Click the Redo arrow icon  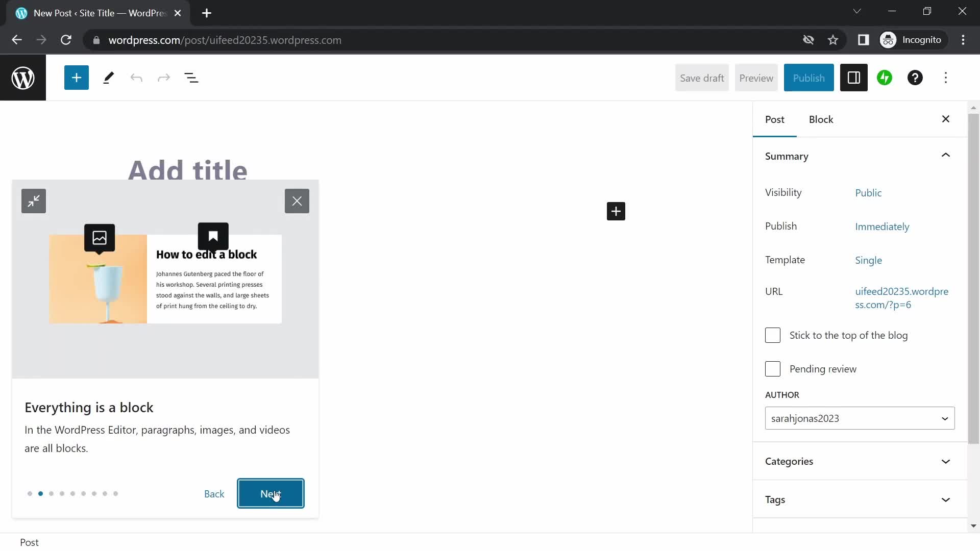(x=163, y=78)
